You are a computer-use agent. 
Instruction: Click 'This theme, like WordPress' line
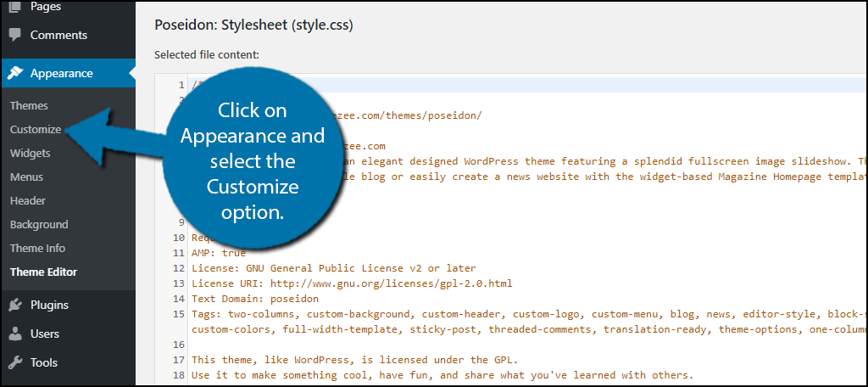[x=354, y=360]
